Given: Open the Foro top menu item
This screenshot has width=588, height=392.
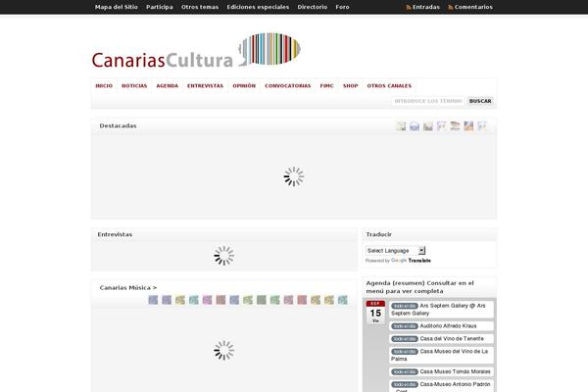Looking at the screenshot, I should pos(342,7).
